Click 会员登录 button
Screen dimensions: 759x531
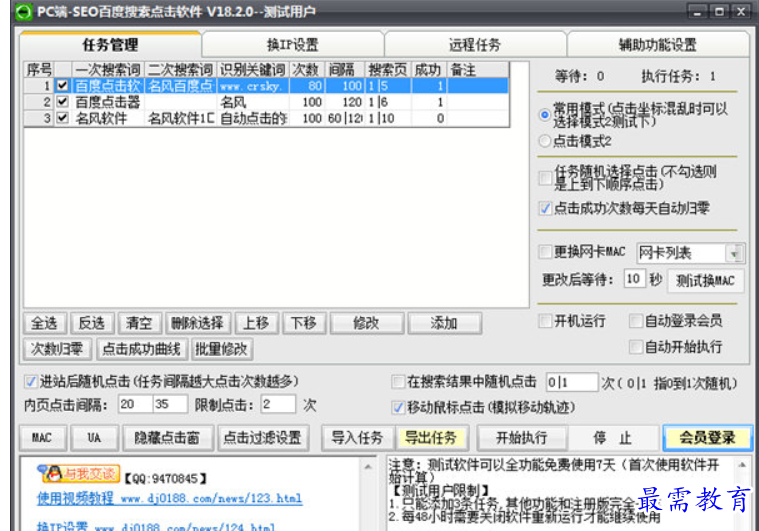708,438
